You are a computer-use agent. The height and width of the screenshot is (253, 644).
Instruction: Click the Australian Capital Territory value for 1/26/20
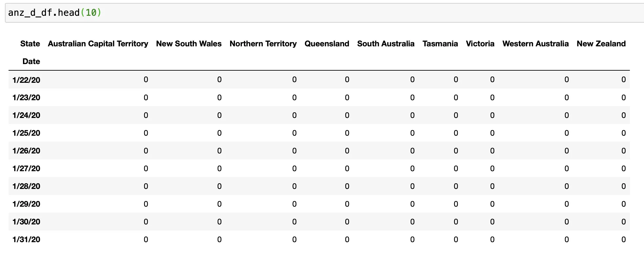coord(146,151)
